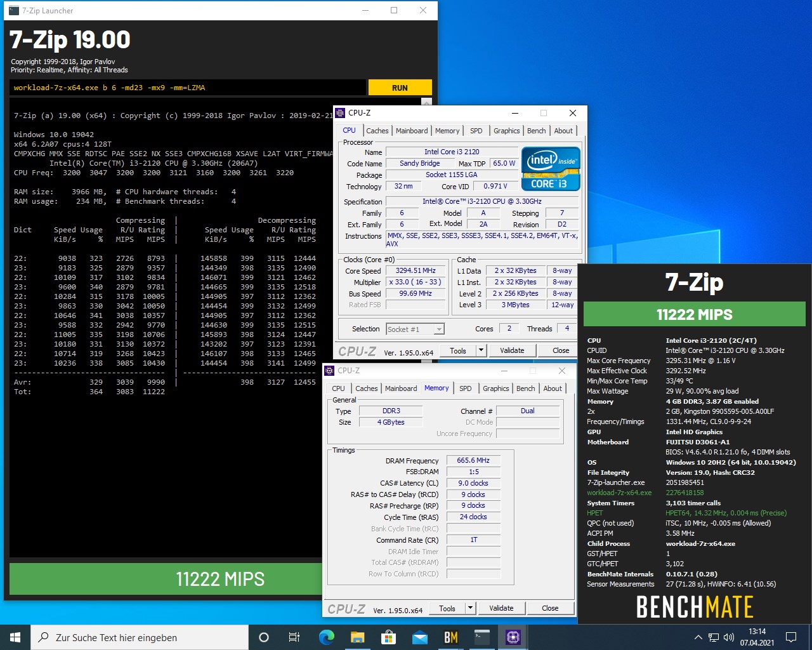Open Mainboard tab in lower CPU-Z window
The width and height of the screenshot is (812, 650).
401,388
